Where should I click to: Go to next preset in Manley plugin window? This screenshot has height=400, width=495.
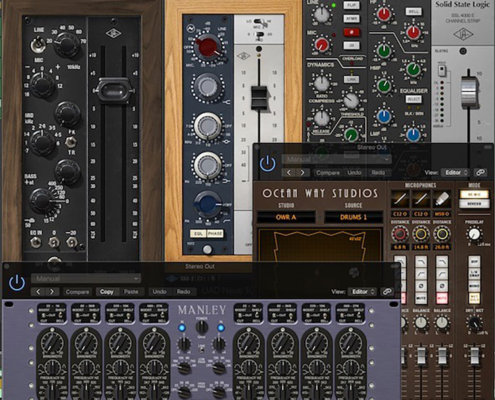click(x=52, y=292)
